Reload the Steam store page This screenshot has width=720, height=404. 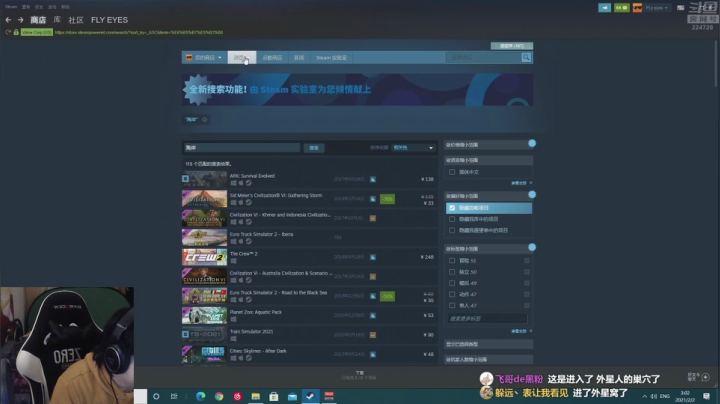pyautogui.click(x=8, y=32)
